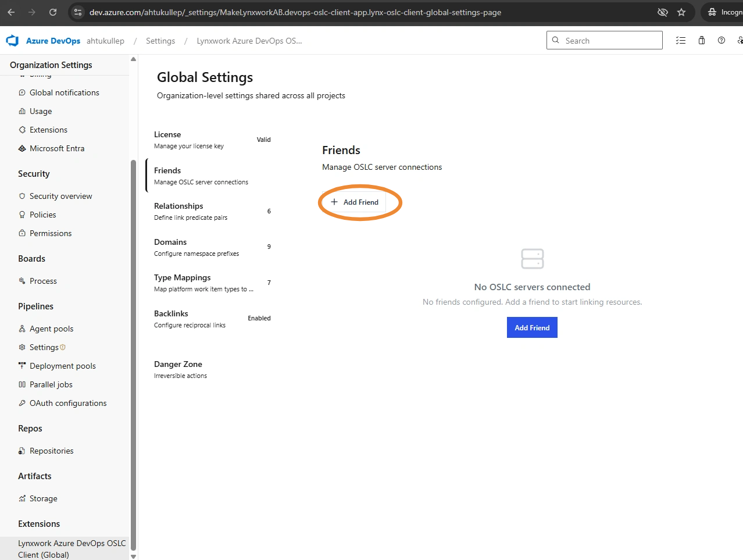This screenshot has width=743, height=560.
Task: Open ahtukullep organization breadcrumb link
Action: tap(105, 41)
